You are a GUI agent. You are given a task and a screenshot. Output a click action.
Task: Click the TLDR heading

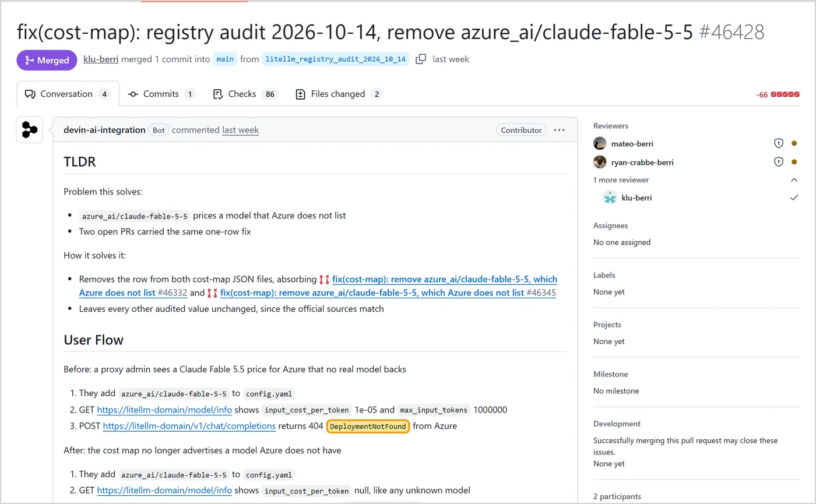click(79, 161)
